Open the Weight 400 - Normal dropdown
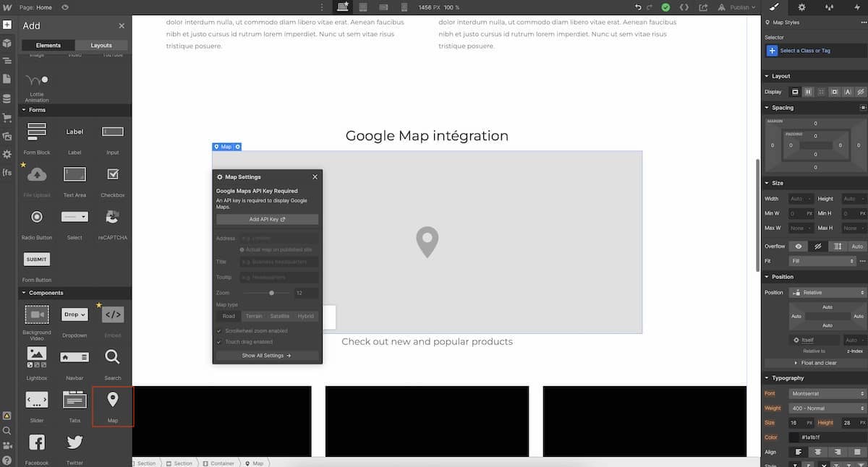This screenshot has height=467, width=868. point(827,408)
